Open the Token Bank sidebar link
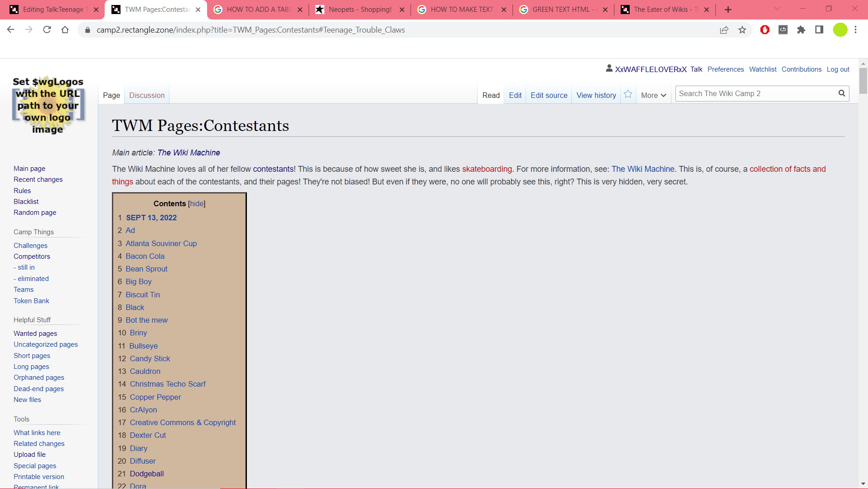The height and width of the screenshot is (489, 868). tap(31, 301)
